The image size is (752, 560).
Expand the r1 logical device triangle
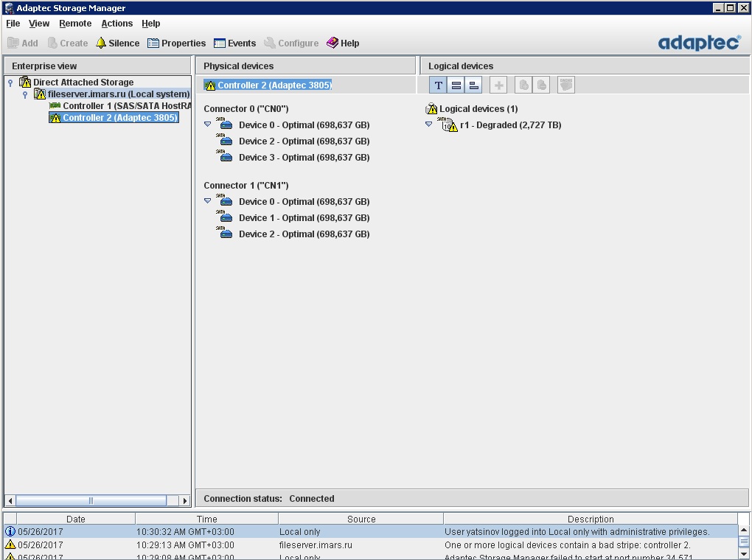tap(429, 125)
